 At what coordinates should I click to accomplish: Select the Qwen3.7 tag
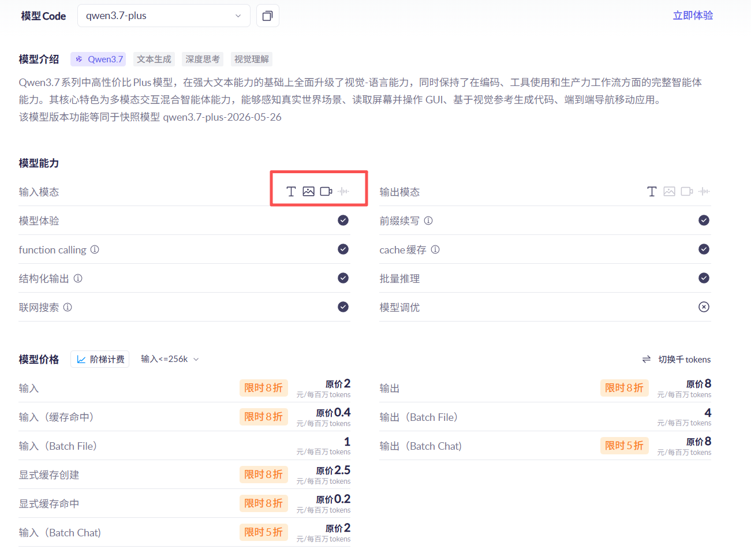pos(98,59)
